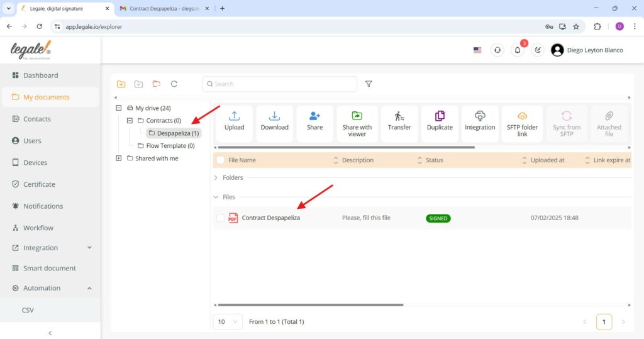This screenshot has width=644, height=339.
Task: Open Devices in the sidebar
Action: click(51, 162)
